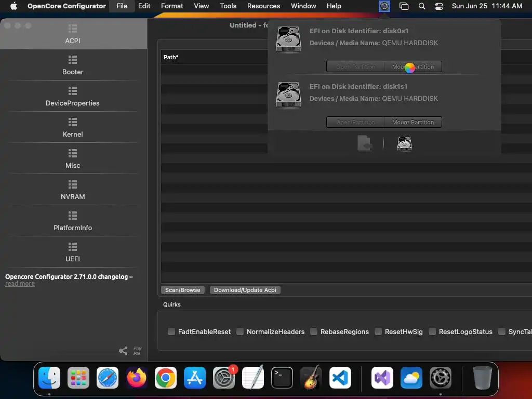This screenshot has width=532, height=399.
Task: Open the Trash in the Dock
Action: click(482, 378)
